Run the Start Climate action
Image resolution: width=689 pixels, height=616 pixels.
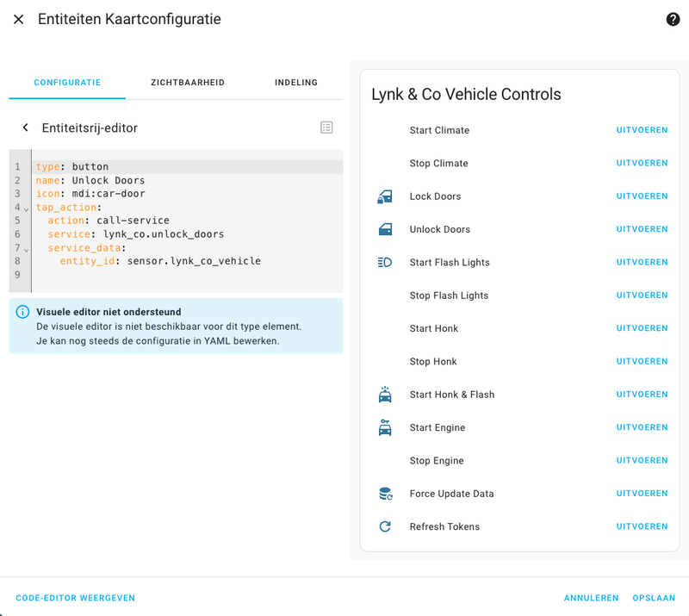point(642,130)
